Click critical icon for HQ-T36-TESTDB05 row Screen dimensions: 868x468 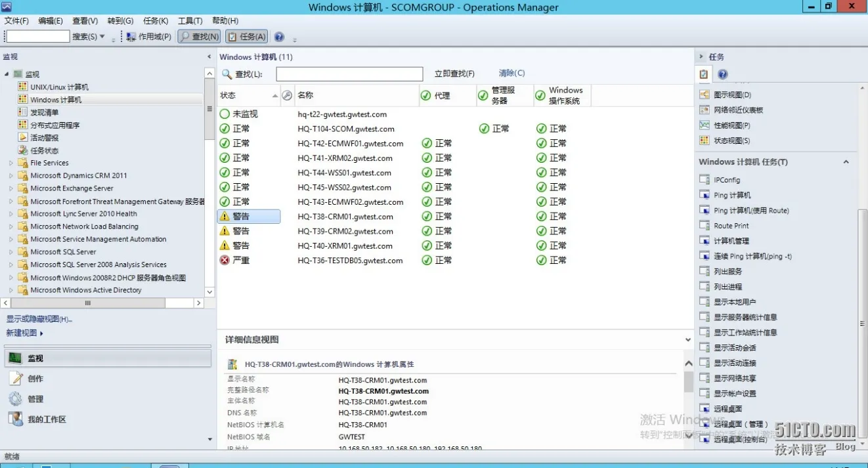[x=225, y=261]
